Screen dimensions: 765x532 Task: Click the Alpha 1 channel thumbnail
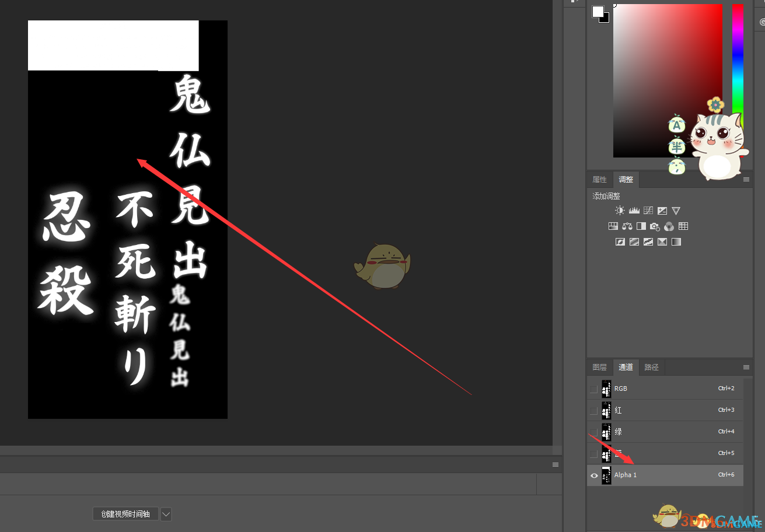(x=606, y=475)
